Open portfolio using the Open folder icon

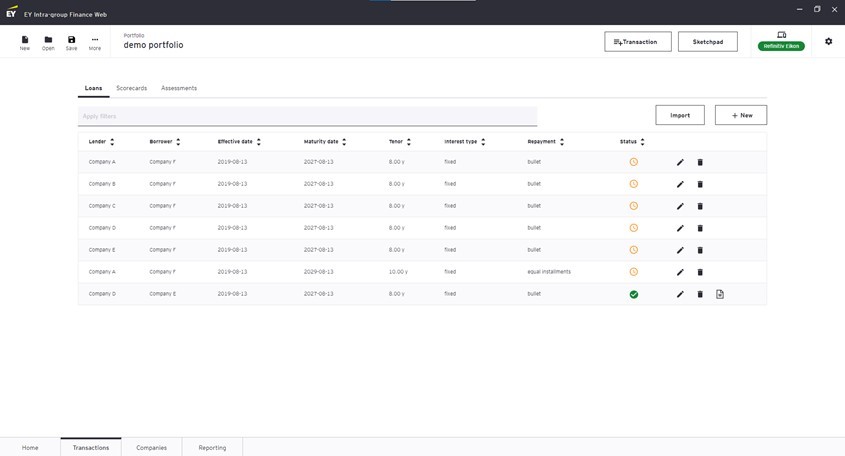[x=48, y=42]
